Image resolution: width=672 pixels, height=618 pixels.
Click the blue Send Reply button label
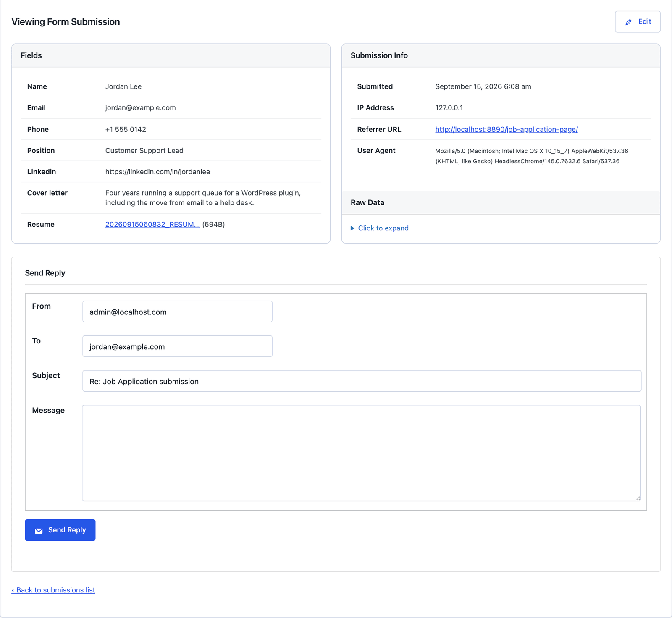point(67,530)
